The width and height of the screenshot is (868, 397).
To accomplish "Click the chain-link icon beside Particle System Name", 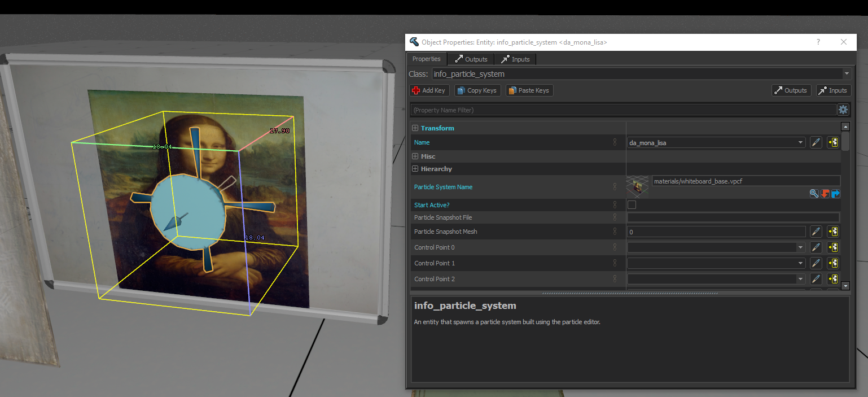I will 615,187.
